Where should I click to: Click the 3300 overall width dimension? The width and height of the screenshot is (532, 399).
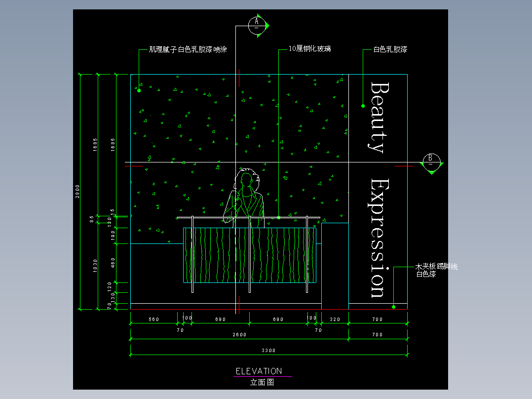[268, 351]
